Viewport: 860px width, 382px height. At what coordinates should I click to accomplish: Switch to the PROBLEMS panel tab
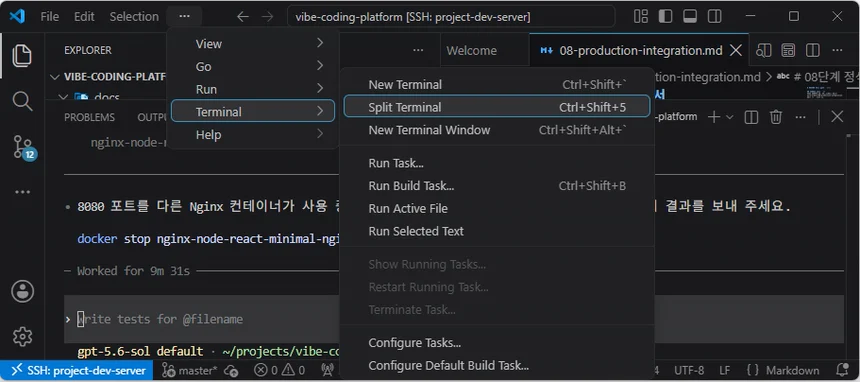pos(89,117)
